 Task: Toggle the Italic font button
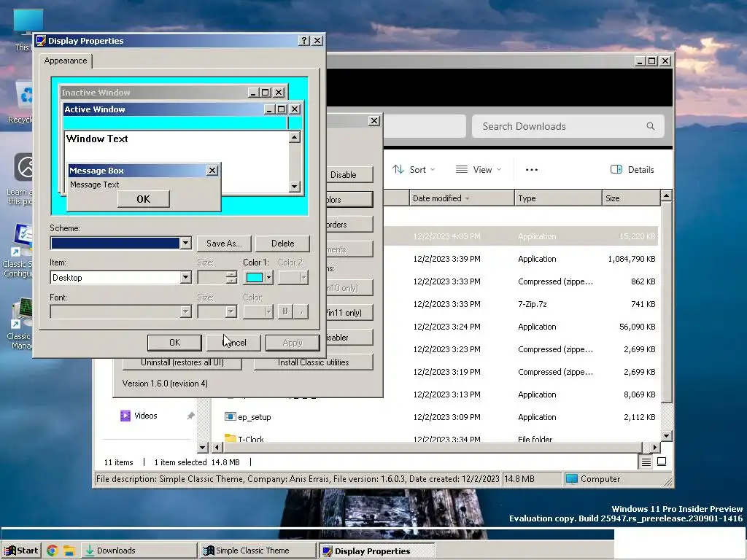point(301,311)
